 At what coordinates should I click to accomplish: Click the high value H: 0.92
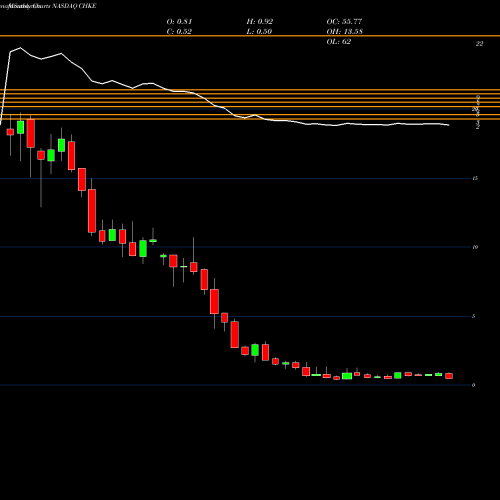260,22
